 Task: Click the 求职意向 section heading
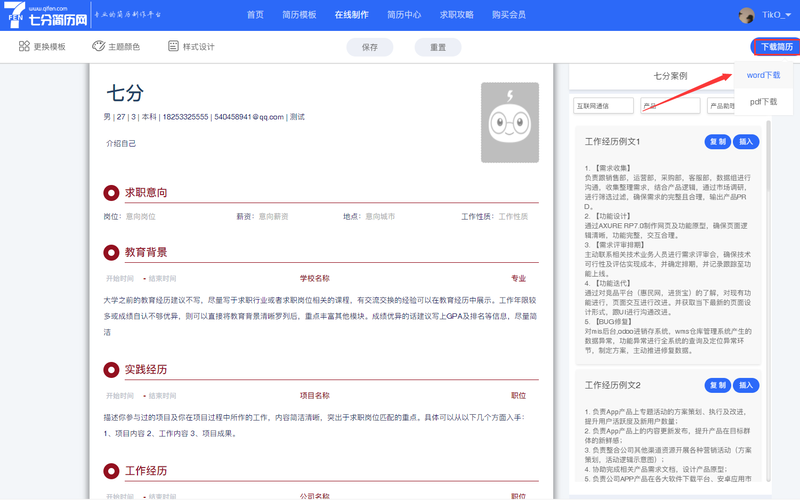[146, 192]
